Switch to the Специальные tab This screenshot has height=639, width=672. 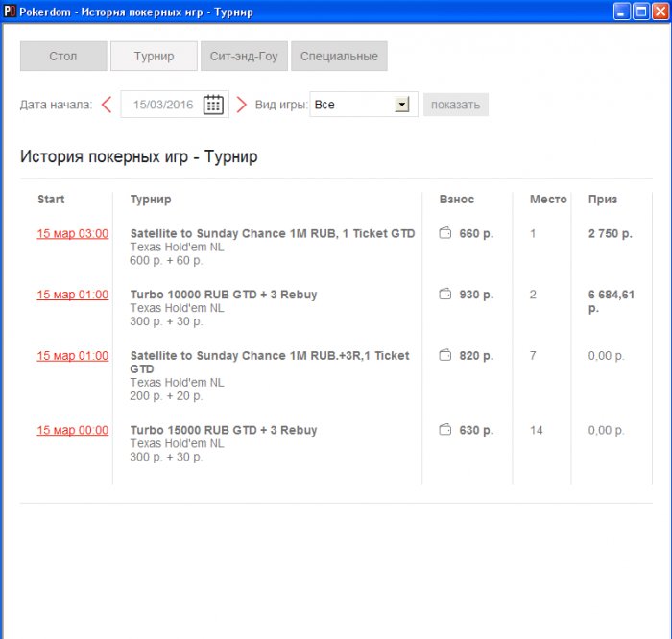tap(339, 56)
